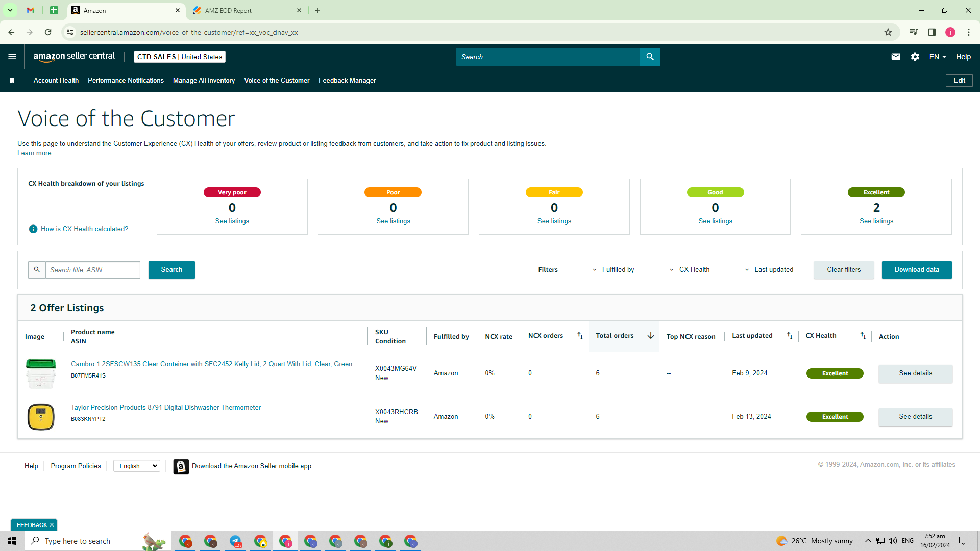Sort Last updated column arrows
The height and width of the screenshot is (551, 980).
click(790, 336)
